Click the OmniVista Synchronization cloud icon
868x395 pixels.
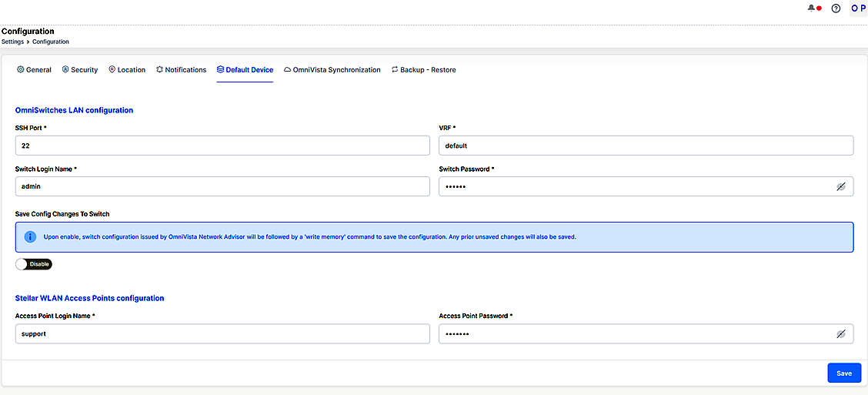click(x=287, y=69)
